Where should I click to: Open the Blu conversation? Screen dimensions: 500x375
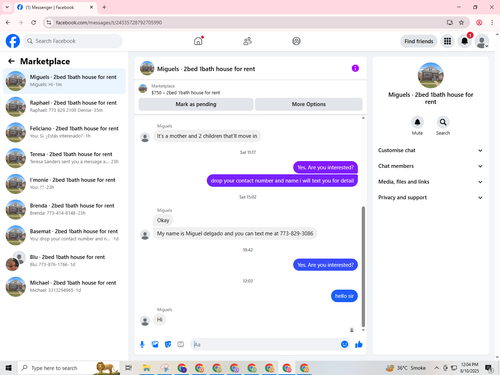(x=64, y=260)
